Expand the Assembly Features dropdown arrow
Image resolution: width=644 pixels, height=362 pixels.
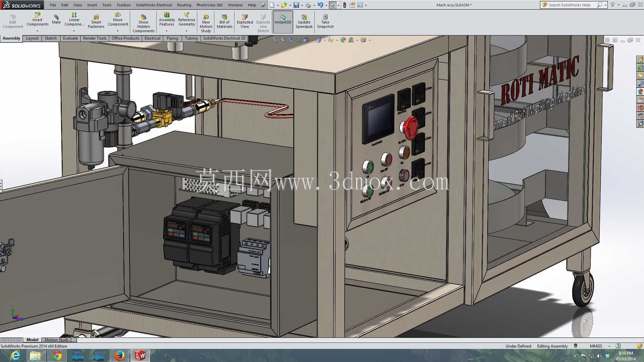tap(167, 31)
